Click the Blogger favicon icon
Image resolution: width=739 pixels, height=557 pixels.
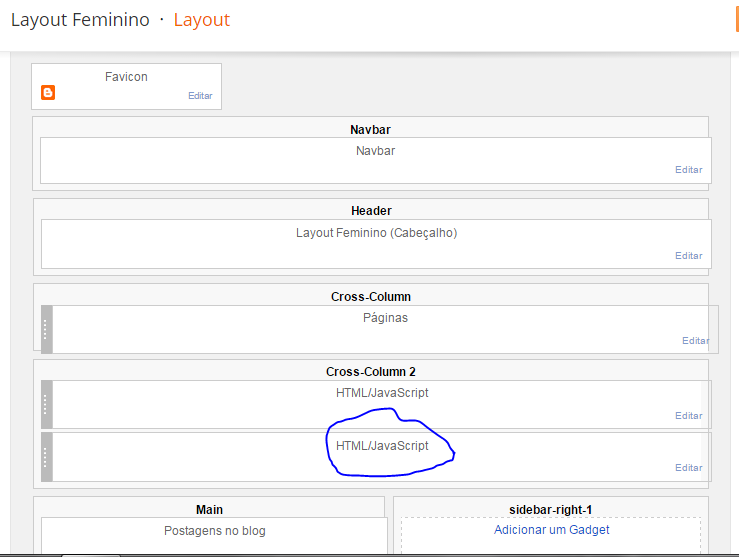point(48,92)
